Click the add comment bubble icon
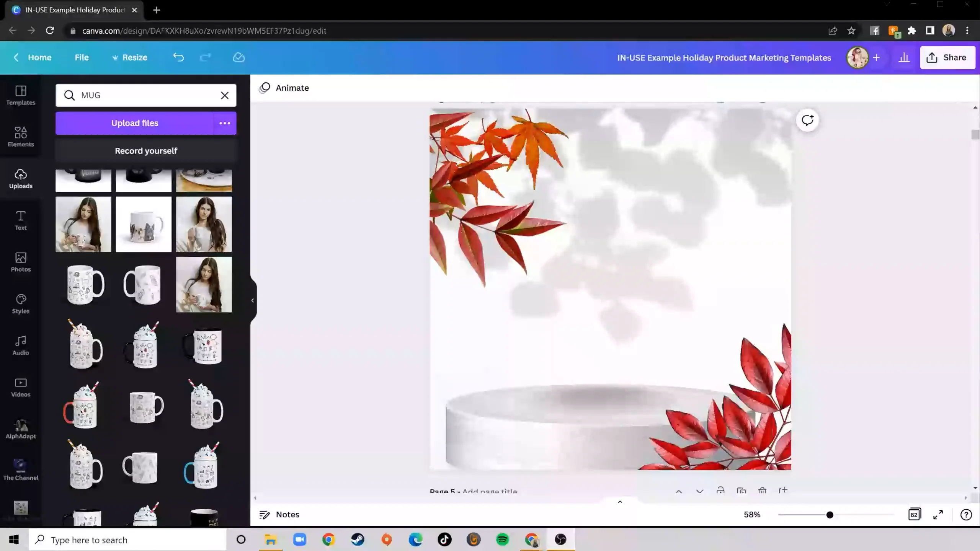 pos(807,120)
